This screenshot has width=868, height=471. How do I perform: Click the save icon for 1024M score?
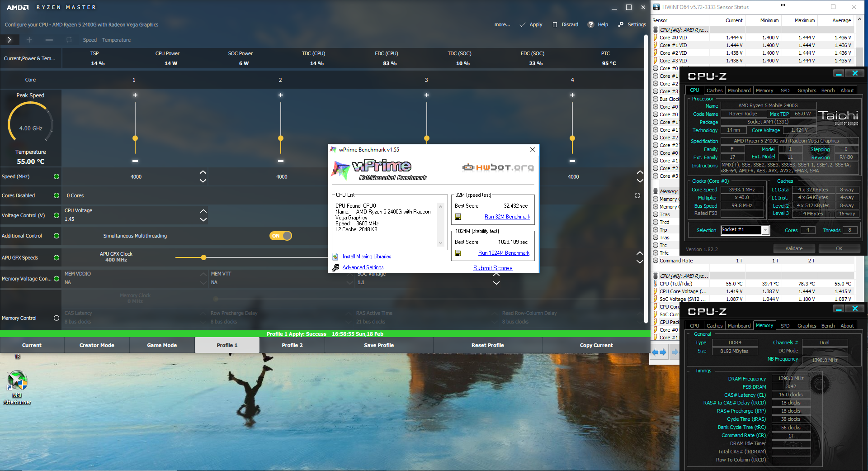458,253
